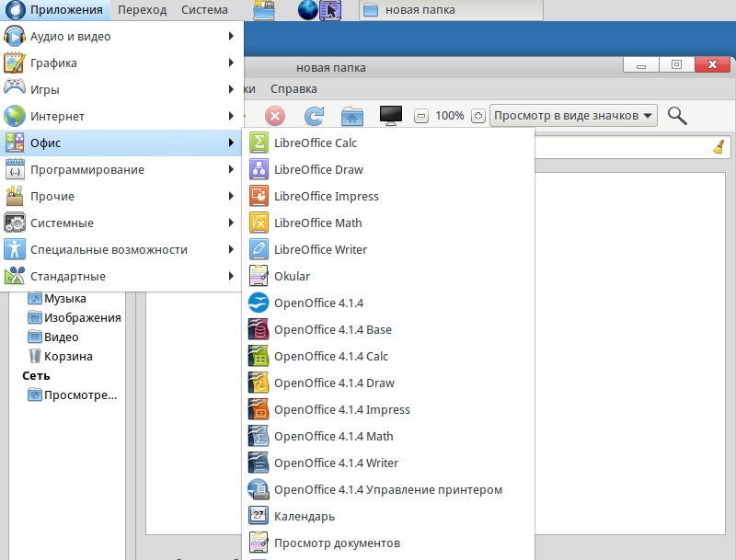
Task: Click the Okular icon
Action: (259, 276)
